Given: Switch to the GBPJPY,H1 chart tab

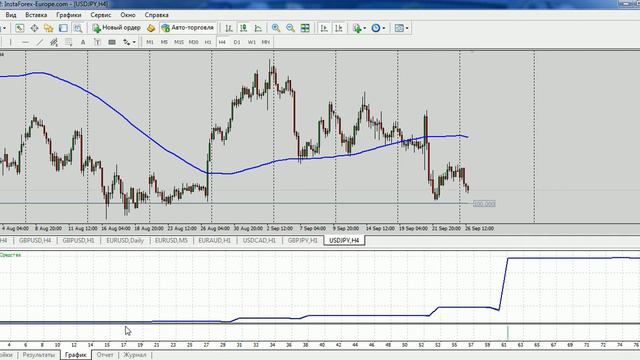Looking at the screenshot, I should tap(302, 240).
